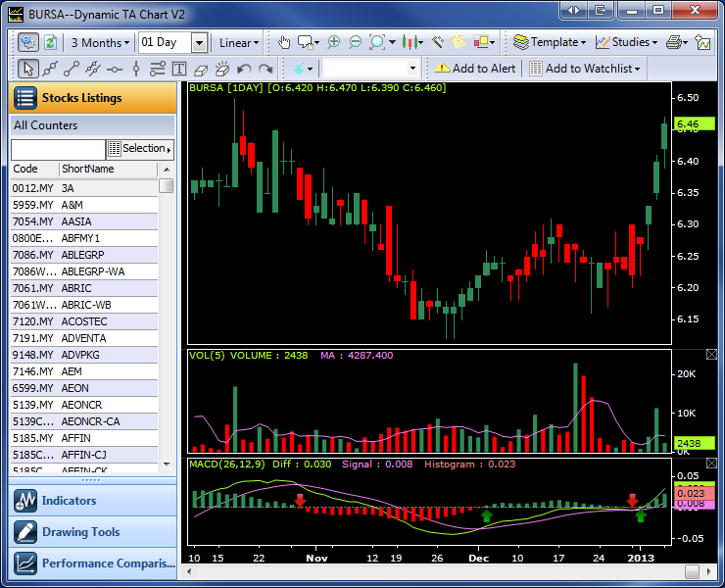Click the title bar detach window icon

point(601,10)
